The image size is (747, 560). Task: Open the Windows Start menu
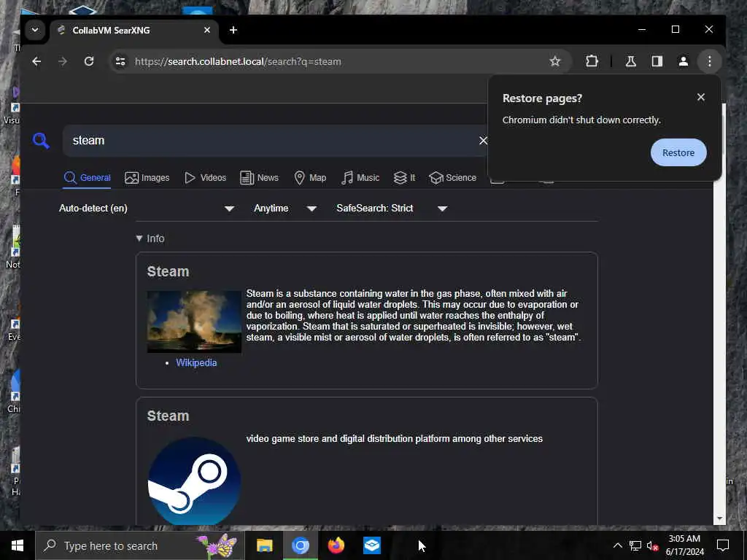click(18, 545)
